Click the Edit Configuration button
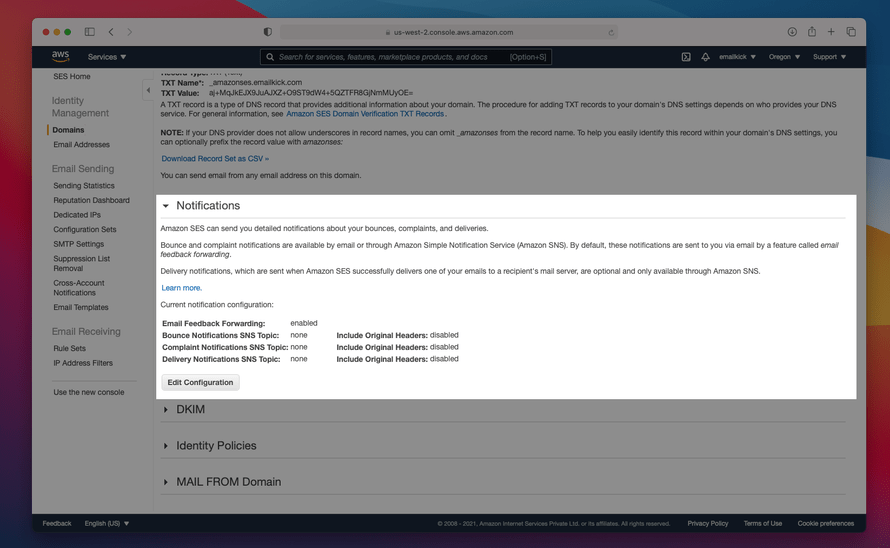Viewport: 890px width, 548px height. click(x=200, y=382)
